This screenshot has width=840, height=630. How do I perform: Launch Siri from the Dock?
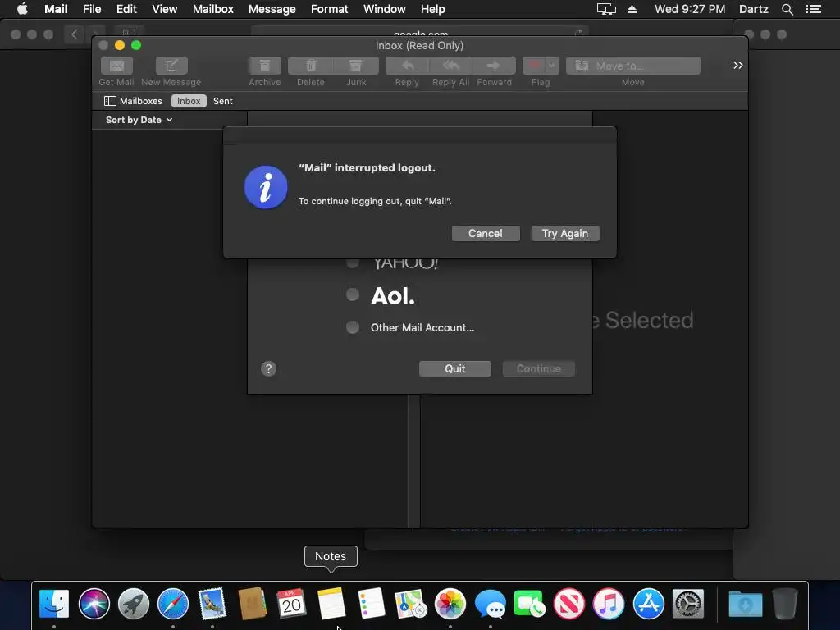click(x=94, y=603)
